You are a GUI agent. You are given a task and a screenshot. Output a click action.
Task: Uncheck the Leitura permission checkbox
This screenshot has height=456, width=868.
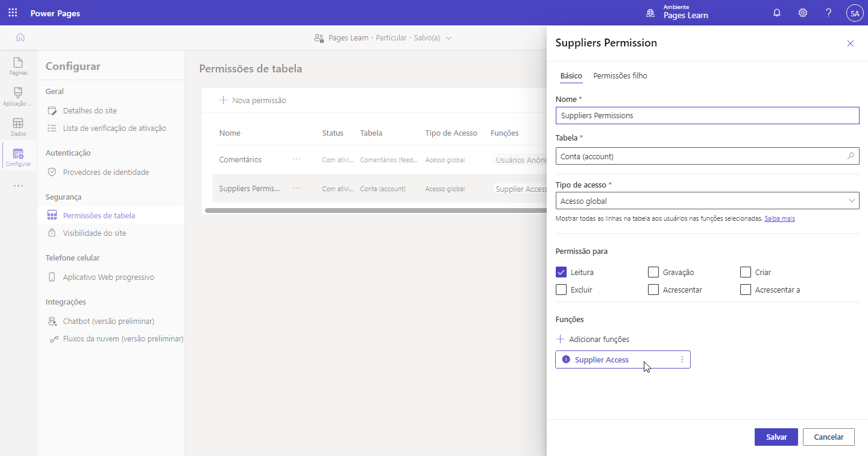[561, 272]
